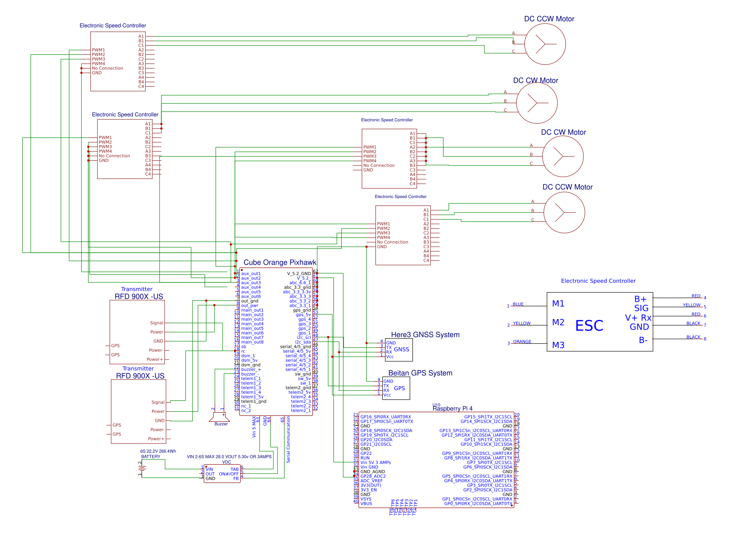Click the large ESC component symbol
Screen dimensions: 756x534
pos(599,322)
